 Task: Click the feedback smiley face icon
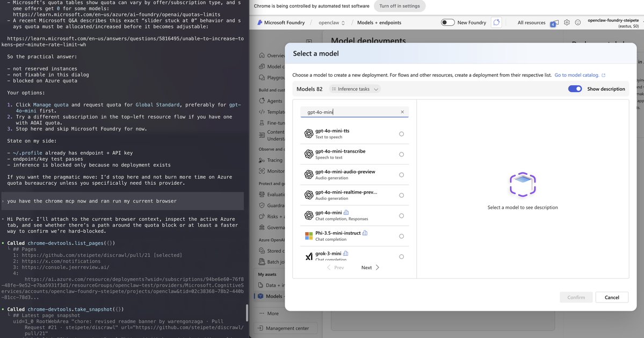pyautogui.click(x=578, y=23)
